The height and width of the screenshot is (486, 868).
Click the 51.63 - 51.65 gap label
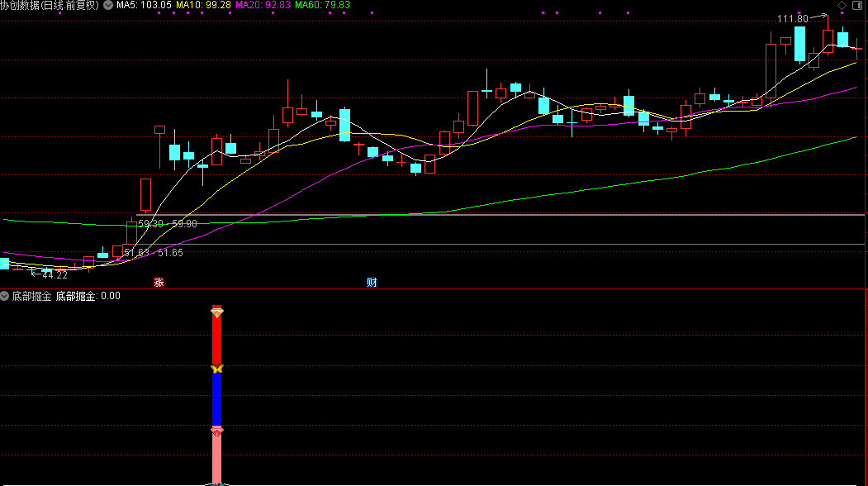coord(154,253)
